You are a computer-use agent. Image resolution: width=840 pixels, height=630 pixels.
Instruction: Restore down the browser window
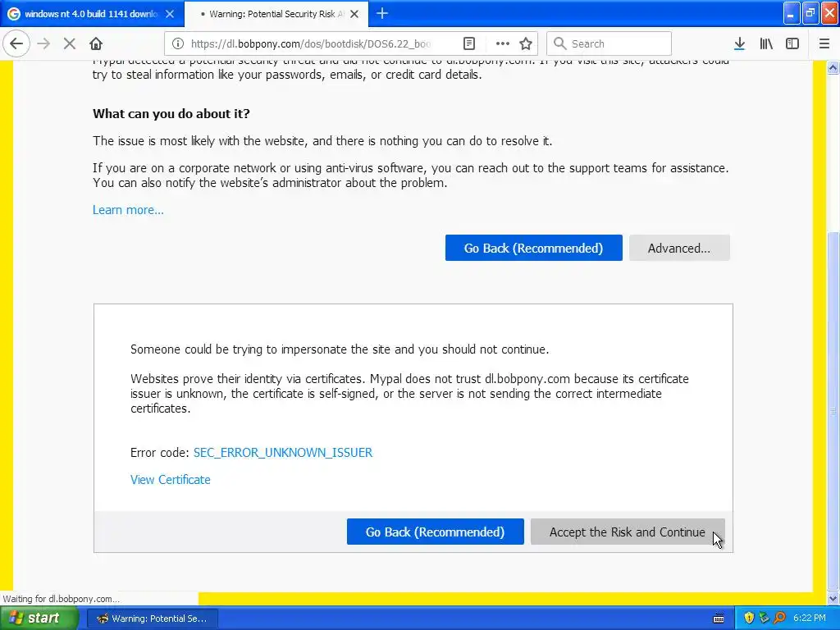(x=810, y=13)
